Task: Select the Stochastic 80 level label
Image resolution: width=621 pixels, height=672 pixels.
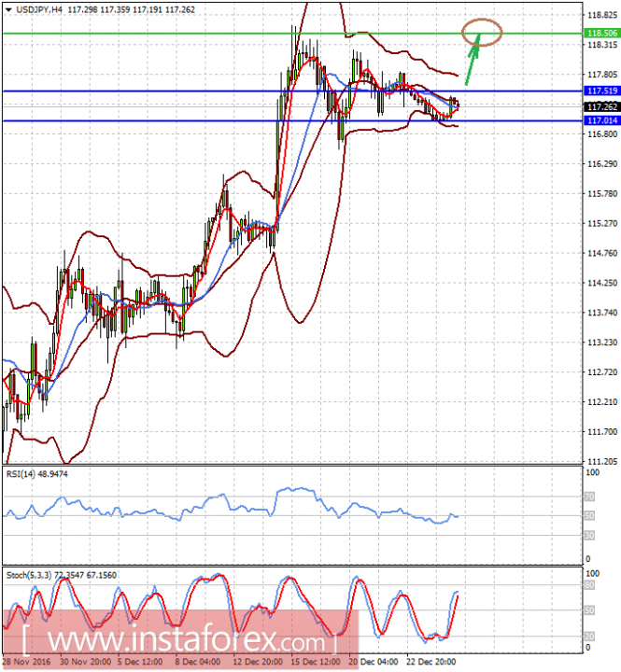Action: click(x=589, y=585)
